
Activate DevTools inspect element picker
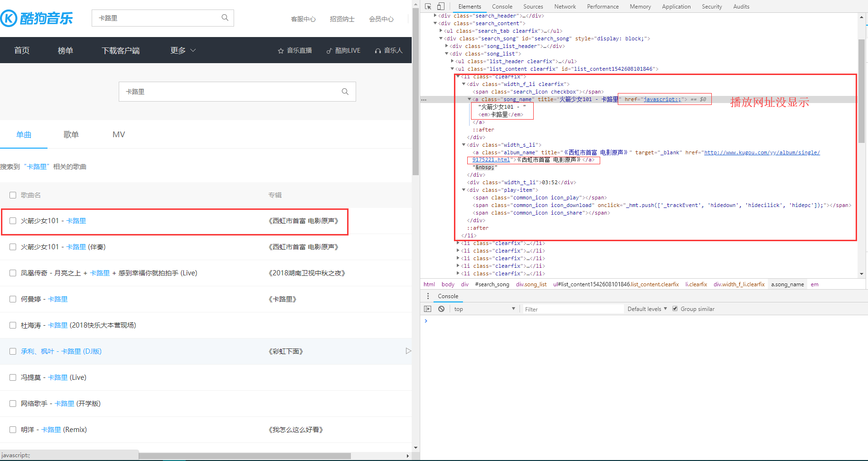pos(428,6)
